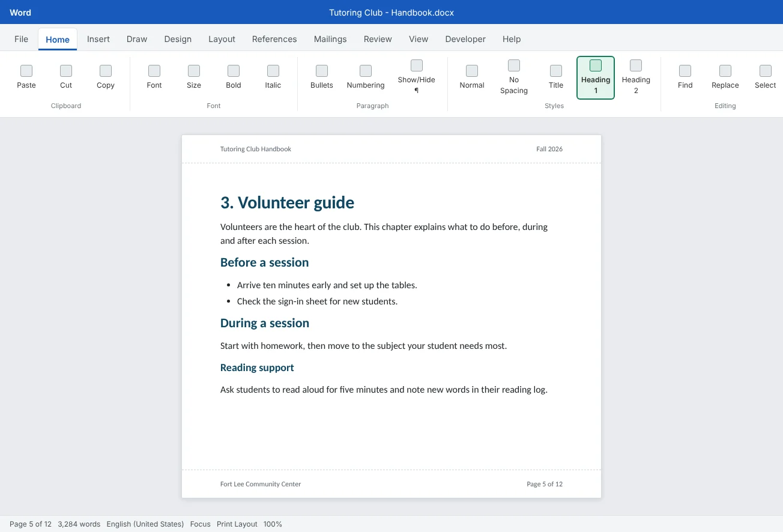This screenshot has width=783, height=532.
Task: Apply Numbering to the paragraph
Action: (366, 78)
